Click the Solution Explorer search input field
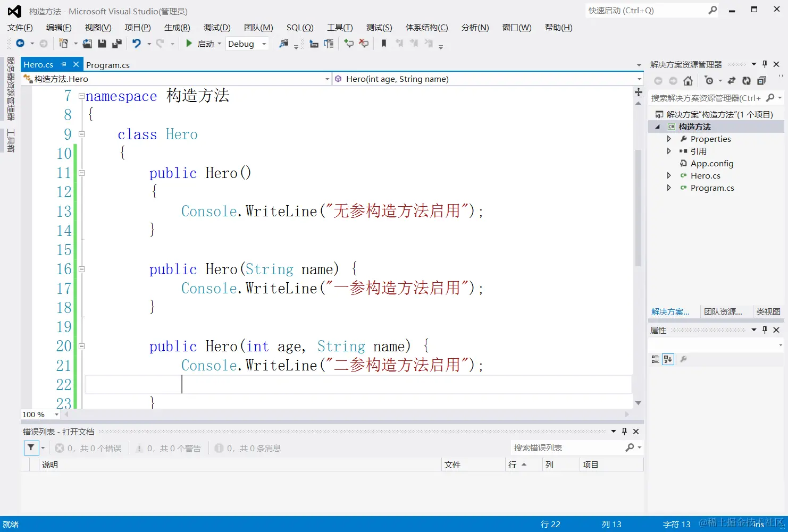This screenshot has height=532, width=788. click(707, 98)
